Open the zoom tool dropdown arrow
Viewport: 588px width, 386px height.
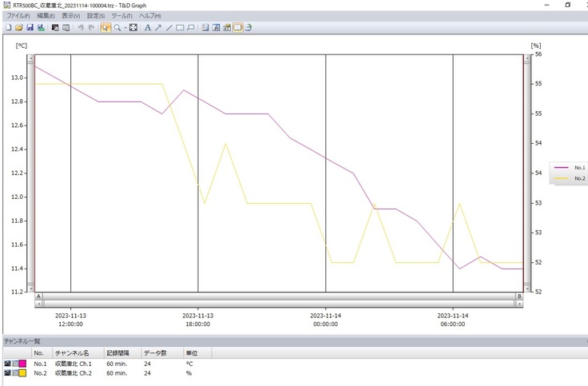[x=125, y=27]
